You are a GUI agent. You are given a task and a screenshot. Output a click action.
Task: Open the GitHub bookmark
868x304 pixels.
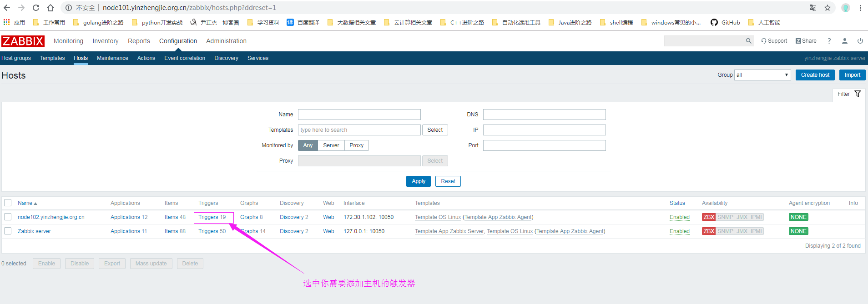725,22
